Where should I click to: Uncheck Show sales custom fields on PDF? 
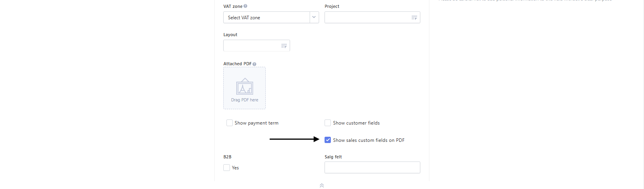point(328,140)
